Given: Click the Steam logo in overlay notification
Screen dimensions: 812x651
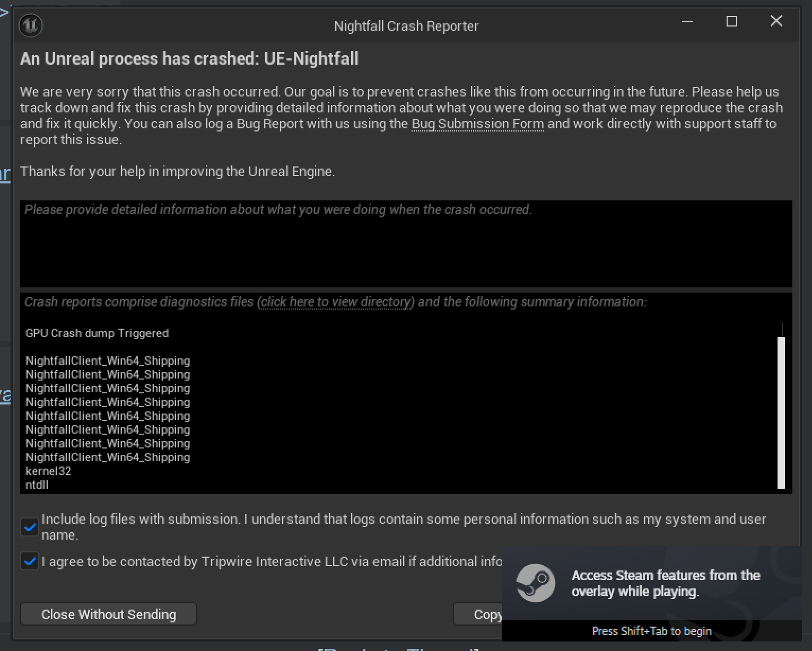Looking at the screenshot, I should [x=536, y=583].
